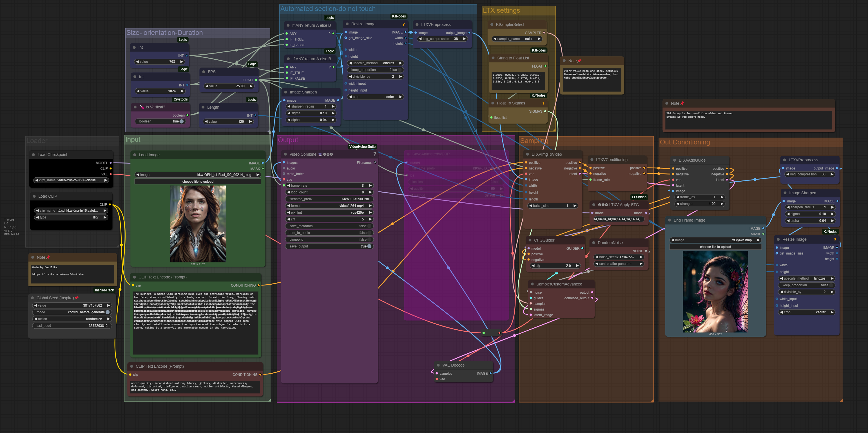Toggle the Is Vertical boolean switch
Viewport: 868px width, 433px height.
(182, 121)
